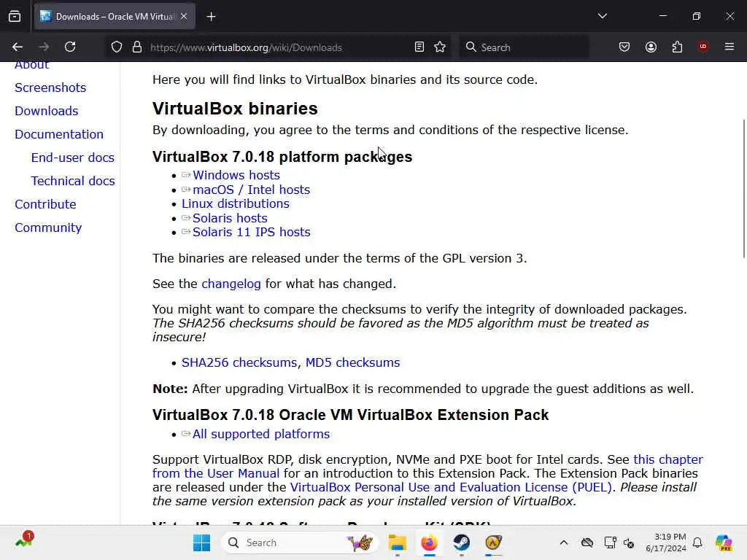Open the Documentation sidebar link
747x560 pixels.
tap(59, 134)
